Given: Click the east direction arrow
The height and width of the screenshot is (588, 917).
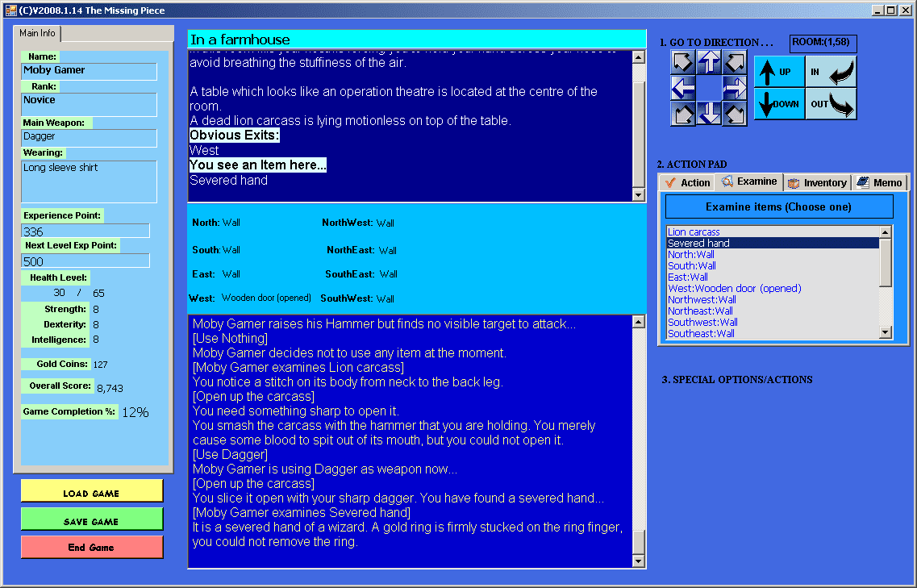Looking at the screenshot, I should (734, 88).
